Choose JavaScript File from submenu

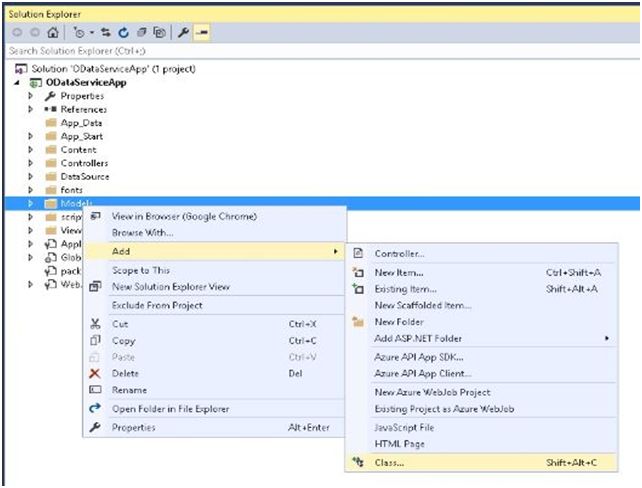[x=404, y=427]
